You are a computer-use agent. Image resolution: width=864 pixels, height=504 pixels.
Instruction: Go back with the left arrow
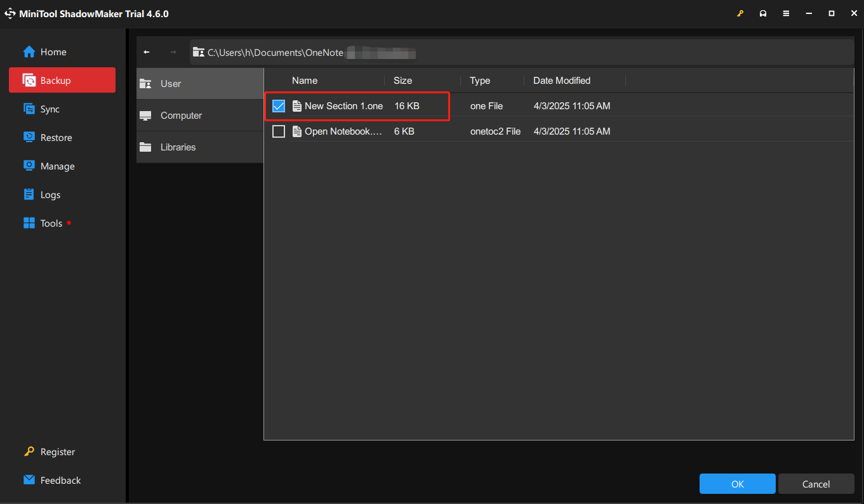point(147,52)
